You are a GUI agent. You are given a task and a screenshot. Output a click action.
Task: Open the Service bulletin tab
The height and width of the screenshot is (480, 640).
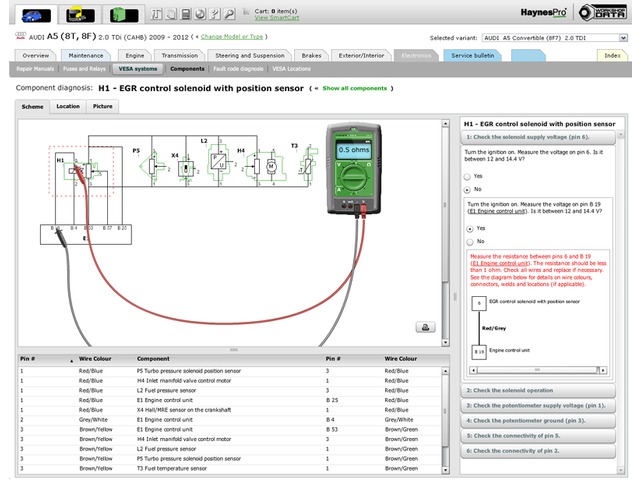tap(473, 56)
